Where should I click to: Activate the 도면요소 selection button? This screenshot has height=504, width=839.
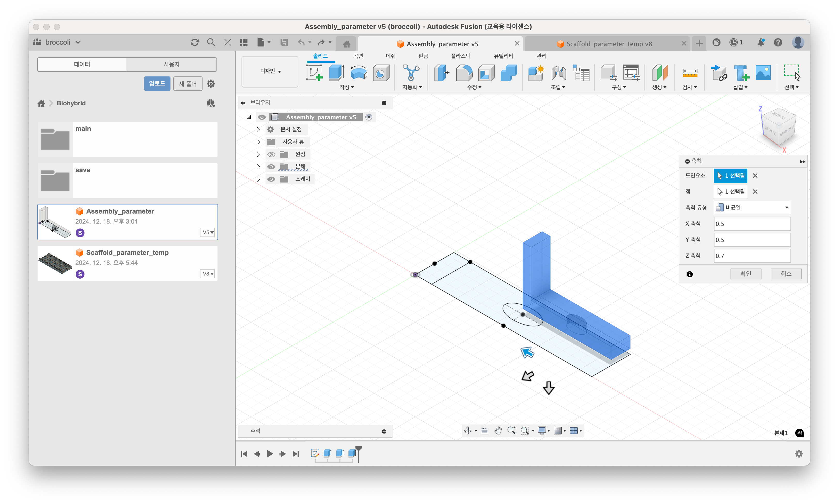pyautogui.click(x=730, y=176)
